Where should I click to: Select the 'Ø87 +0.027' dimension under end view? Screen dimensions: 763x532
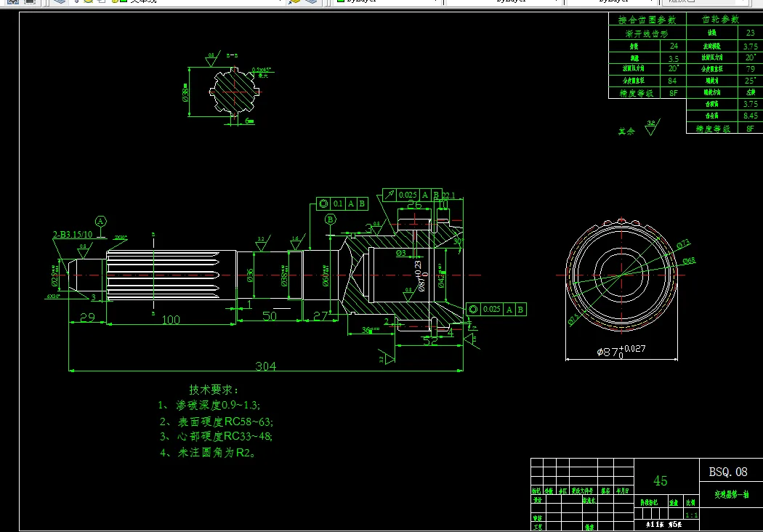pos(621,351)
